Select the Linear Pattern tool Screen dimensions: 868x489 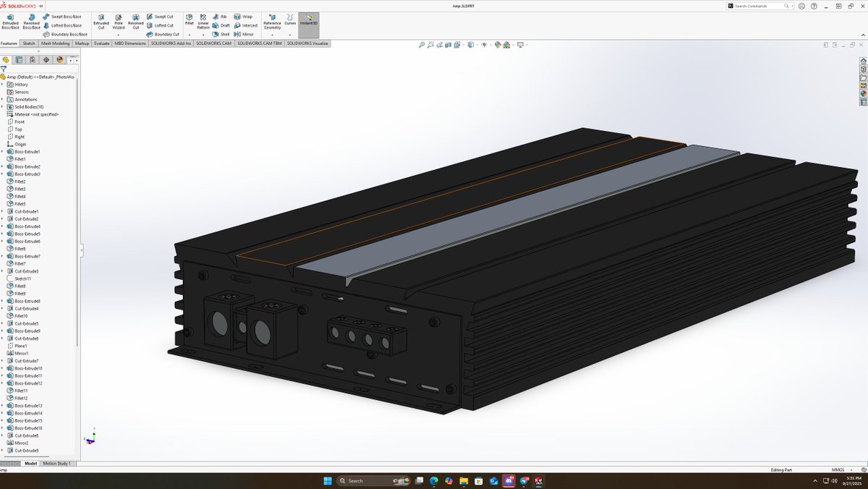click(x=203, y=22)
